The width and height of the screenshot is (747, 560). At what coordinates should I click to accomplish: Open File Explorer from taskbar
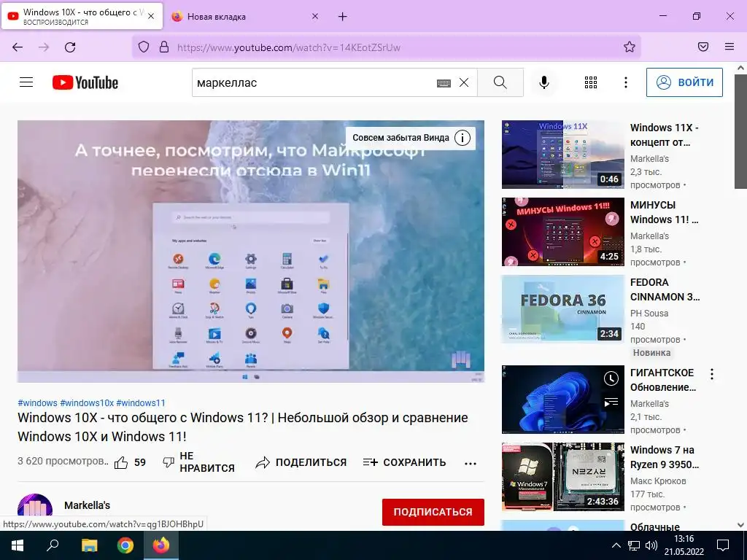coord(89,545)
